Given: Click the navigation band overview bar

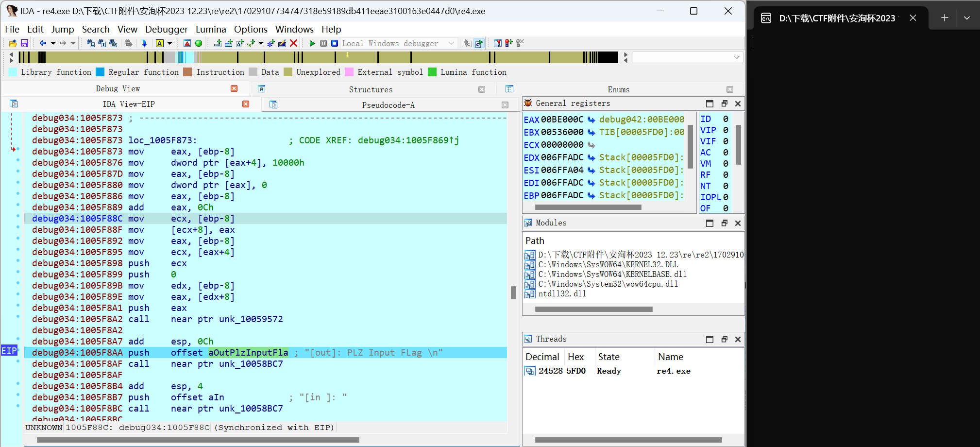Looking at the screenshot, I should (318, 57).
